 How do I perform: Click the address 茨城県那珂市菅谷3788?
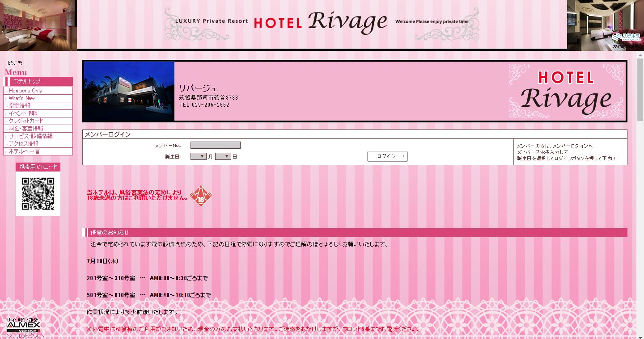click(x=208, y=97)
